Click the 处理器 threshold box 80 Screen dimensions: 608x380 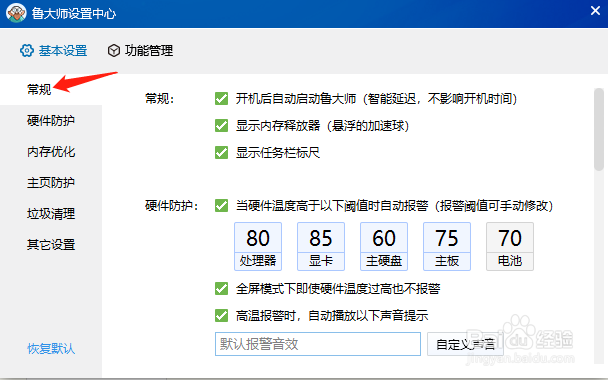point(258,246)
